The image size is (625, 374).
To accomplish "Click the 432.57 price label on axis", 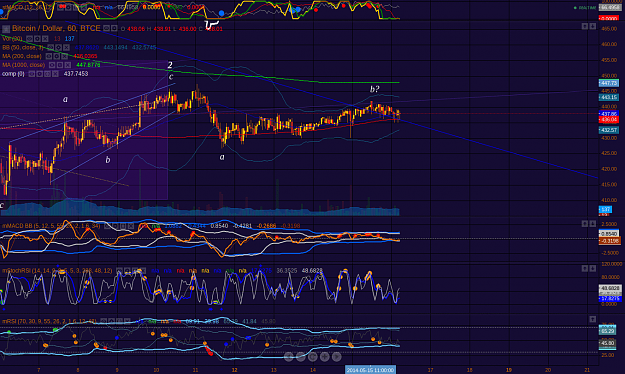I will click(x=609, y=130).
